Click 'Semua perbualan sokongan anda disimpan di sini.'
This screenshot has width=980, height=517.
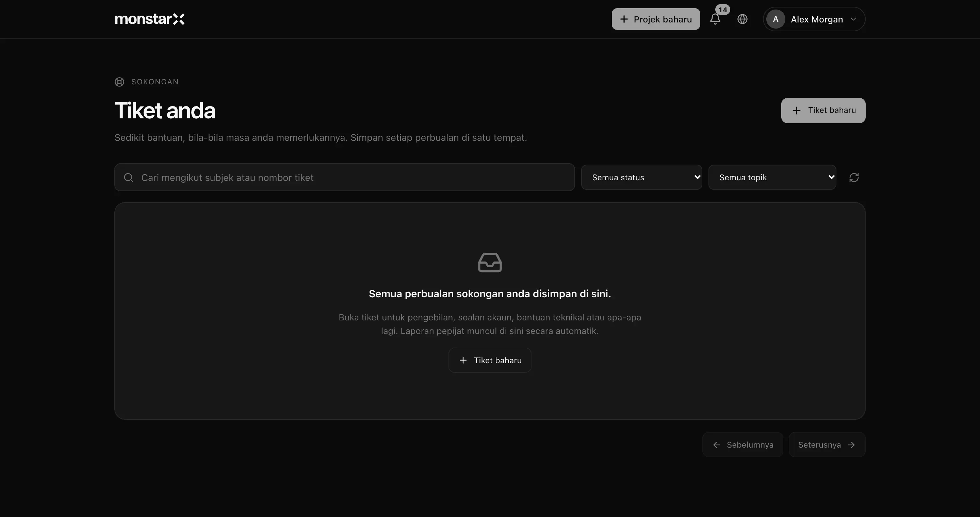point(490,294)
